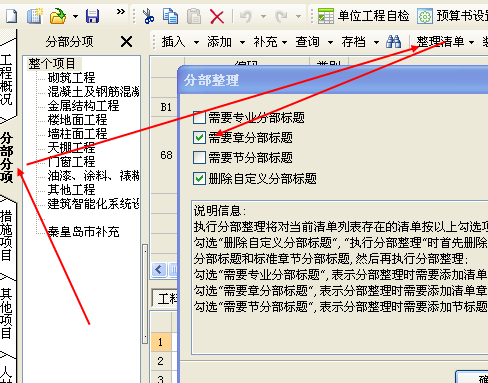Click the 预算书设置 button
Viewport: 488px width, 383px height.
tap(452, 16)
